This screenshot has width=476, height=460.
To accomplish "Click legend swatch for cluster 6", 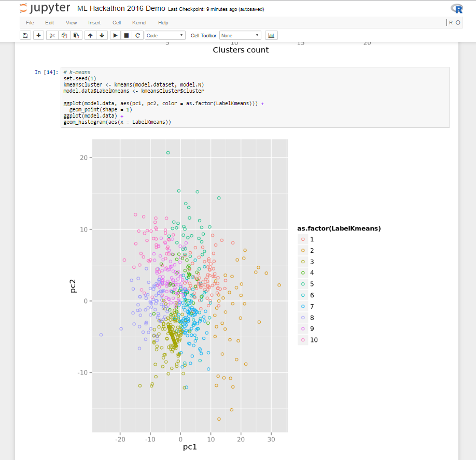I will (303, 295).
